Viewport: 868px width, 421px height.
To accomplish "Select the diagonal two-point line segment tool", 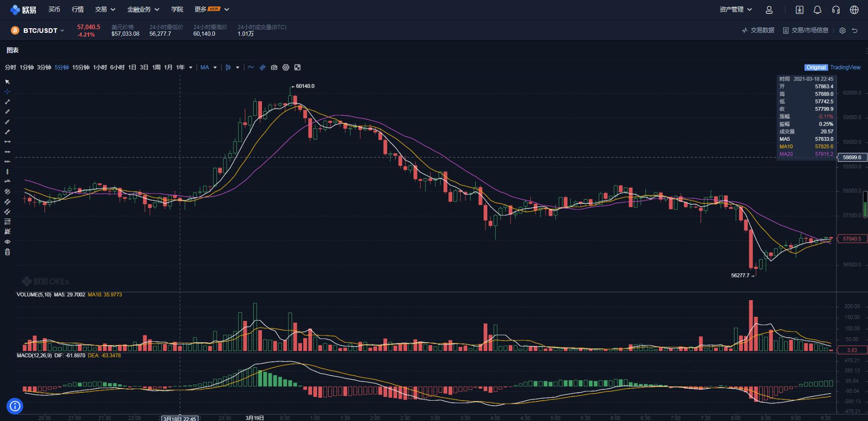I will point(7,102).
